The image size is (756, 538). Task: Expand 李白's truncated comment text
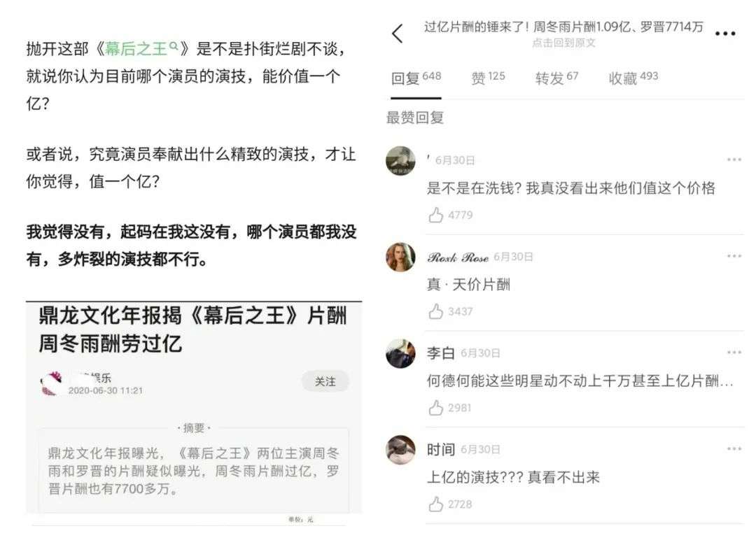[x=580, y=381]
